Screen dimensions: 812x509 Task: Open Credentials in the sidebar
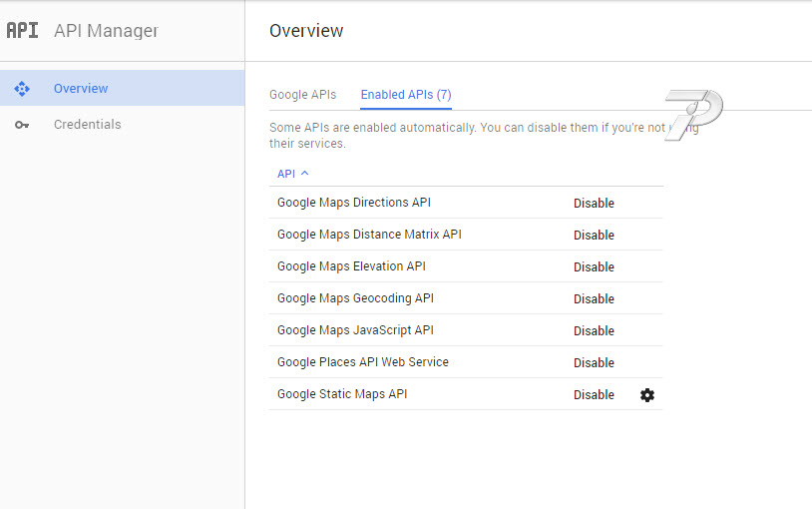123,125
